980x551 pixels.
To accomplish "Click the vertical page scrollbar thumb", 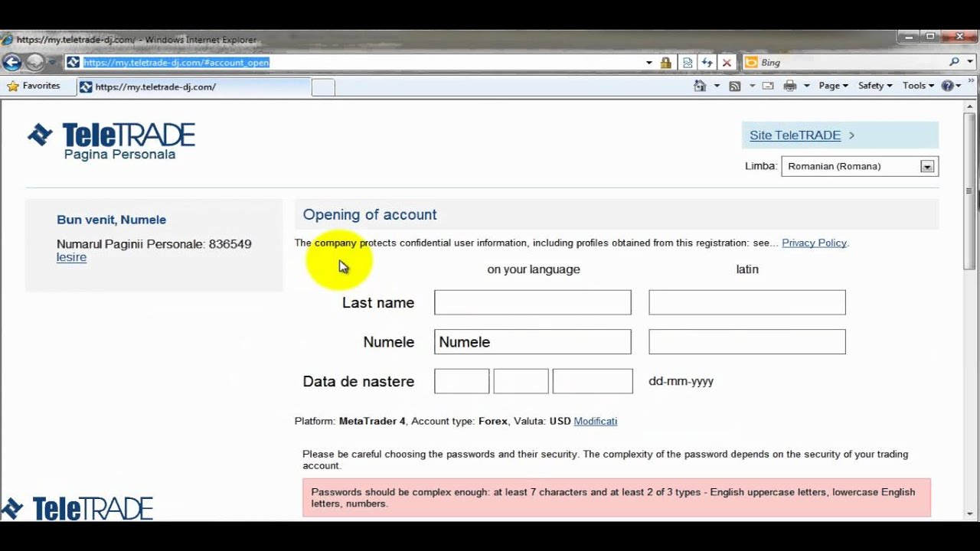I will click(970, 191).
